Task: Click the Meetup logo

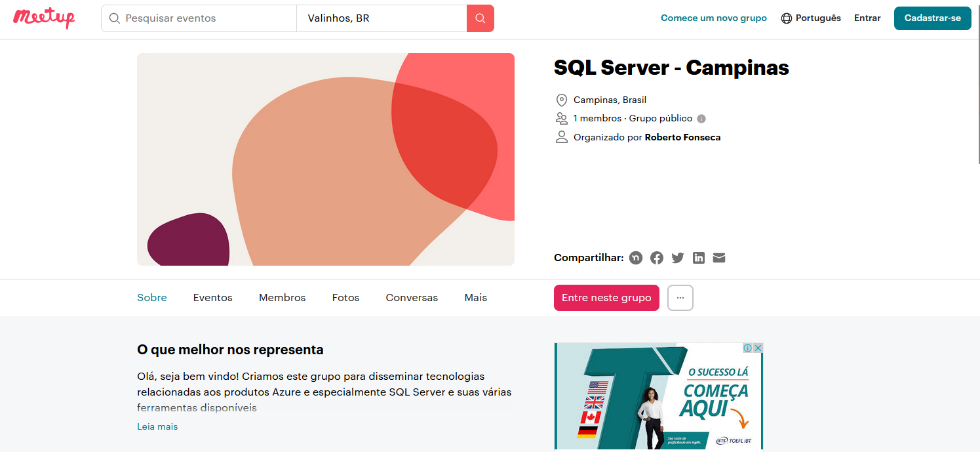Action: pos(44,18)
